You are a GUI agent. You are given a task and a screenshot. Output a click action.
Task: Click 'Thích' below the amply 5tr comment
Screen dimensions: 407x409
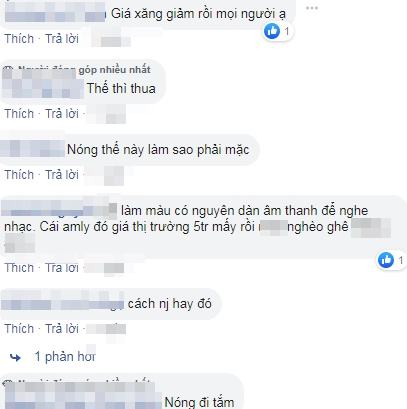19,268
